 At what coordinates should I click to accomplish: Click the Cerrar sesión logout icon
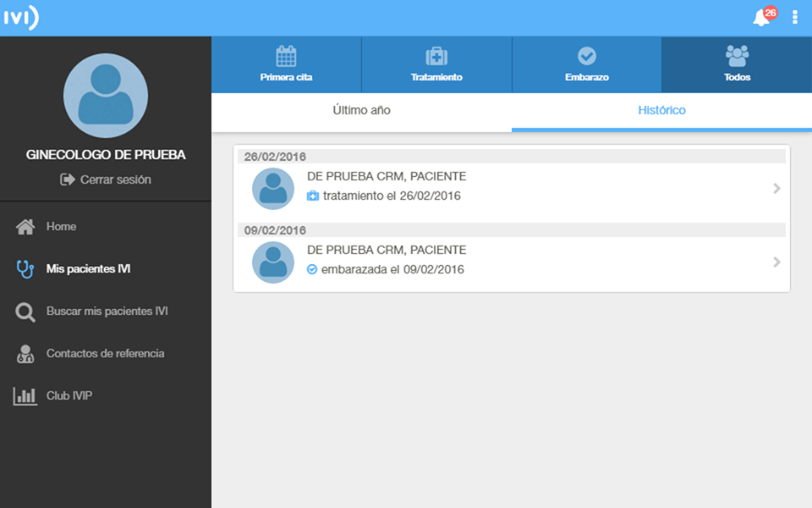coord(68,179)
